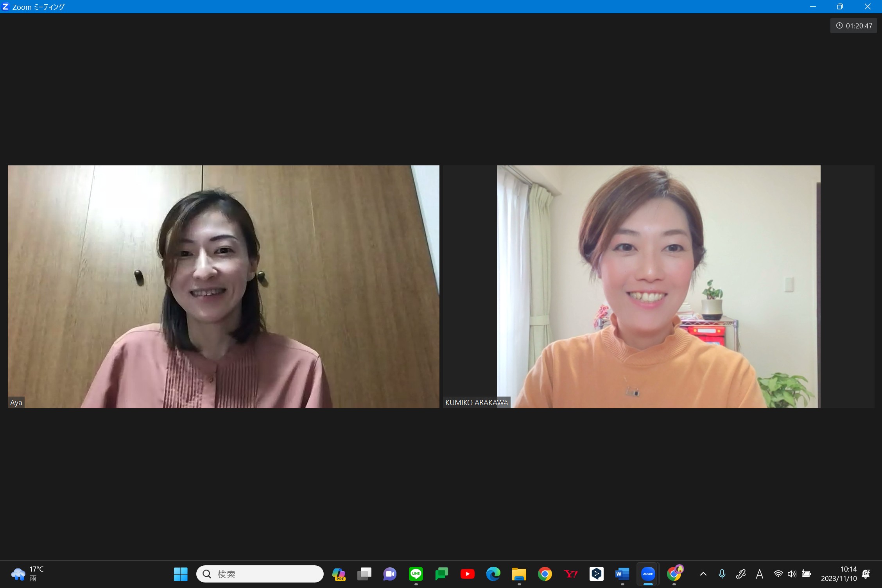882x588 pixels.
Task: Open Wi-Fi network settings in the tray
Action: click(x=778, y=574)
